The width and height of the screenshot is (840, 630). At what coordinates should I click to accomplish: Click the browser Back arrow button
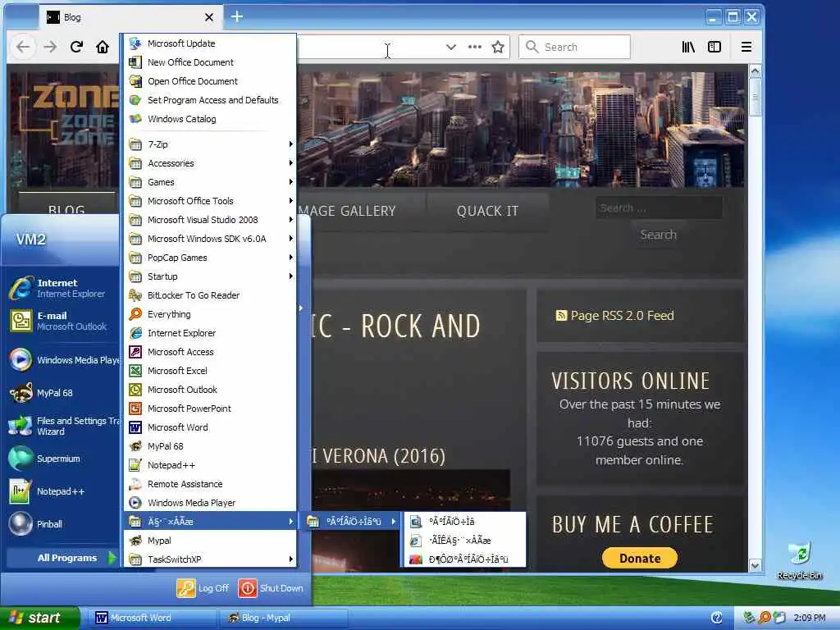coord(23,47)
